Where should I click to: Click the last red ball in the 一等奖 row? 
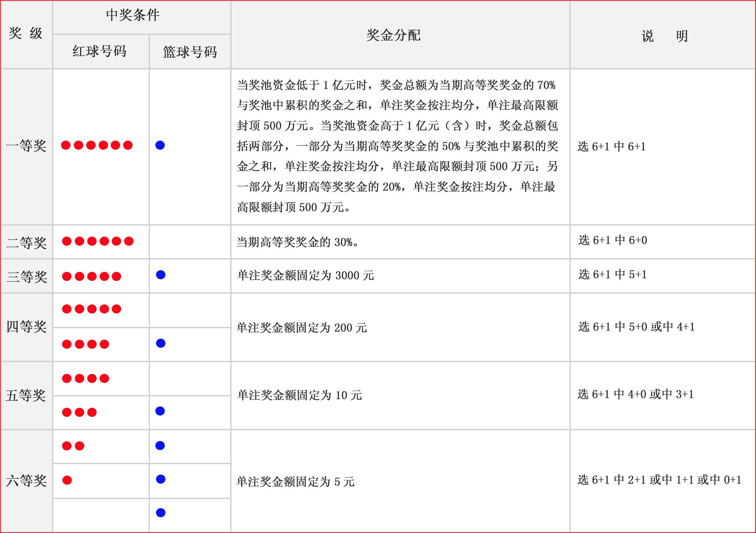128,145
